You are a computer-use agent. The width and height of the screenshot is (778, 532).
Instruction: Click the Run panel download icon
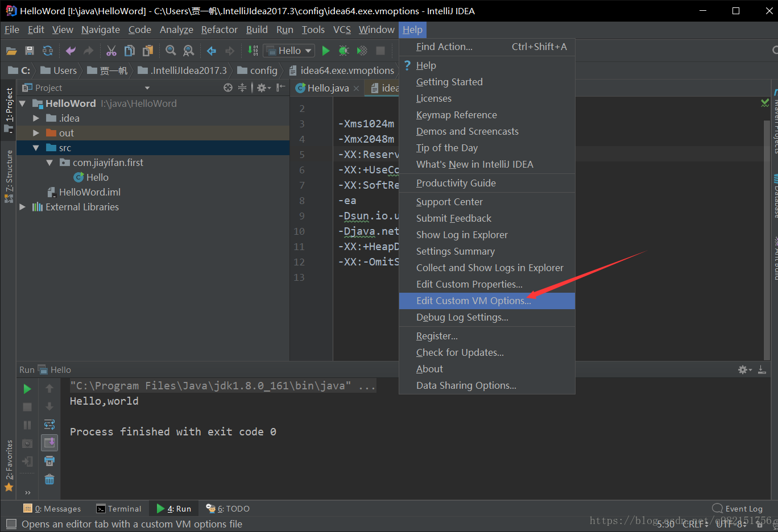point(762,369)
